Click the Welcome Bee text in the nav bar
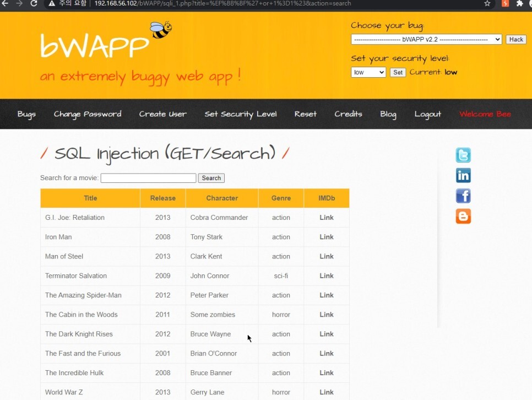This screenshot has width=532, height=400. [485, 114]
